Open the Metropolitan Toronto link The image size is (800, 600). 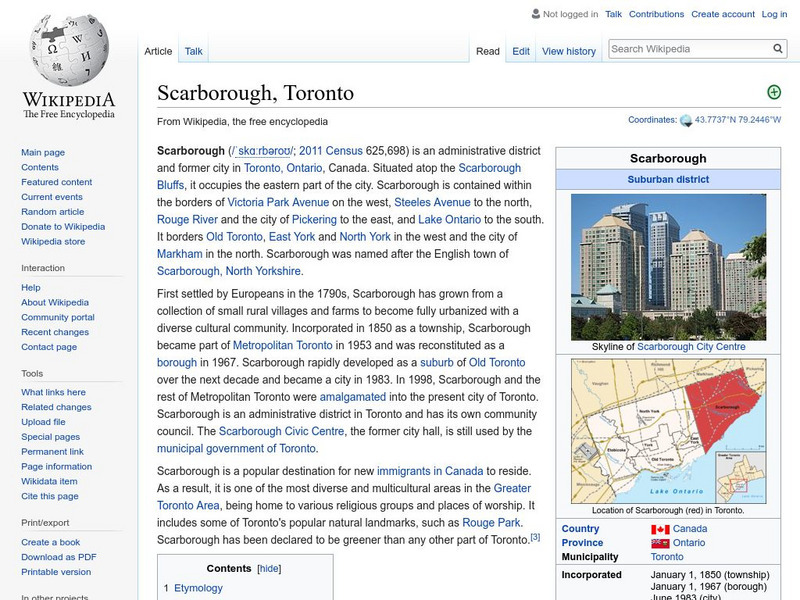pos(283,345)
